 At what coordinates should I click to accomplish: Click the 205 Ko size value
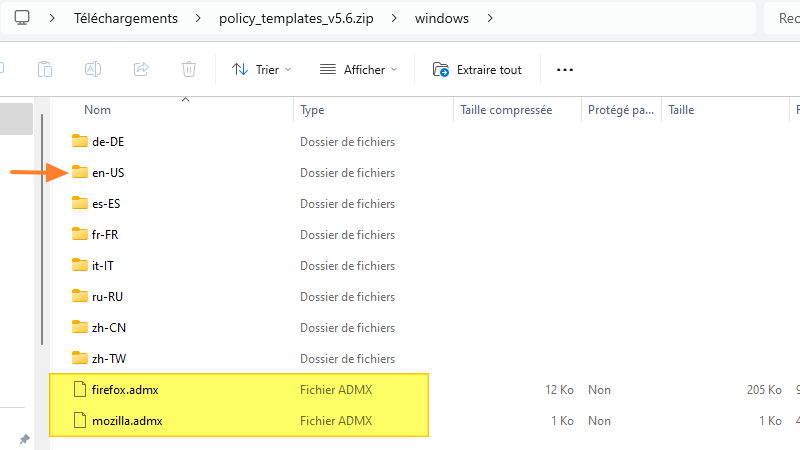(x=764, y=390)
